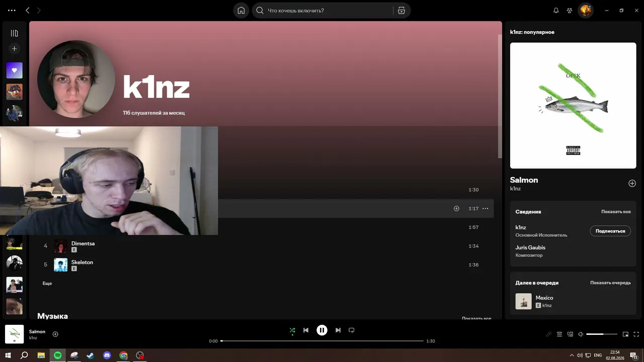The image size is (644, 362).
Task: Open the now-playing Salmon cover thumbnail
Action: tap(14, 334)
